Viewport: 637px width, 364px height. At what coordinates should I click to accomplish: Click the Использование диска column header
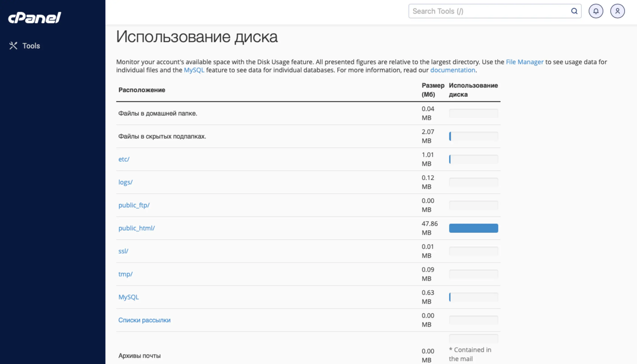[x=473, y=90]
